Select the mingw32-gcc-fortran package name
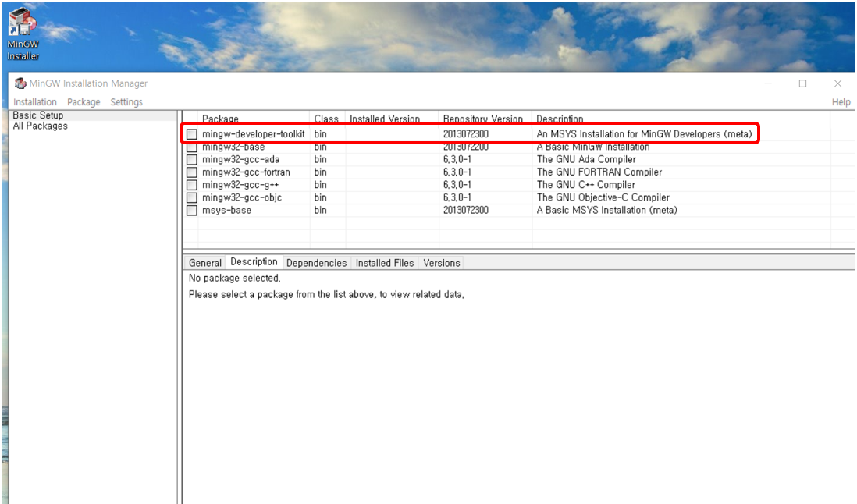This screenshot has width=857, height=504. click(246, 172)
